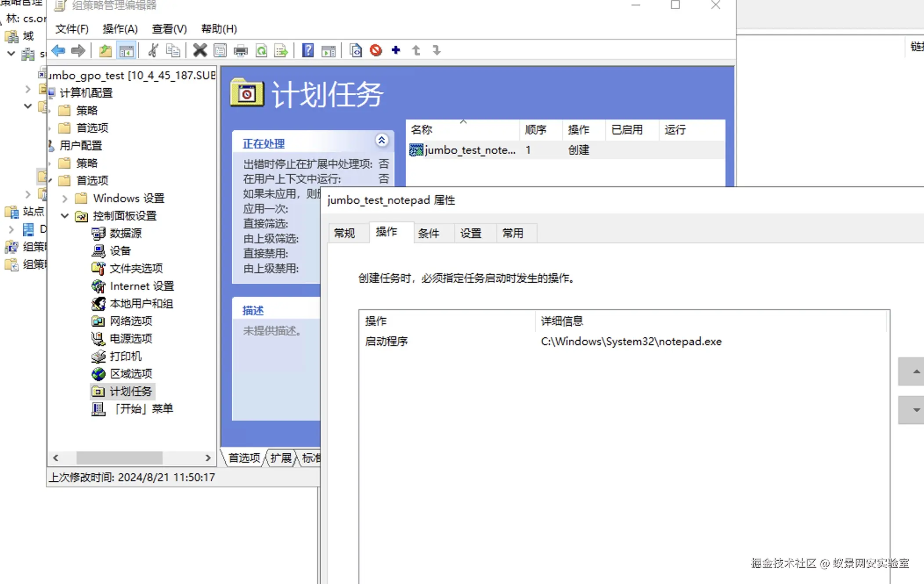This screenshot has width=924, height=584.
Task: Switch to the 条件 tab
Action: click(429, 233)
